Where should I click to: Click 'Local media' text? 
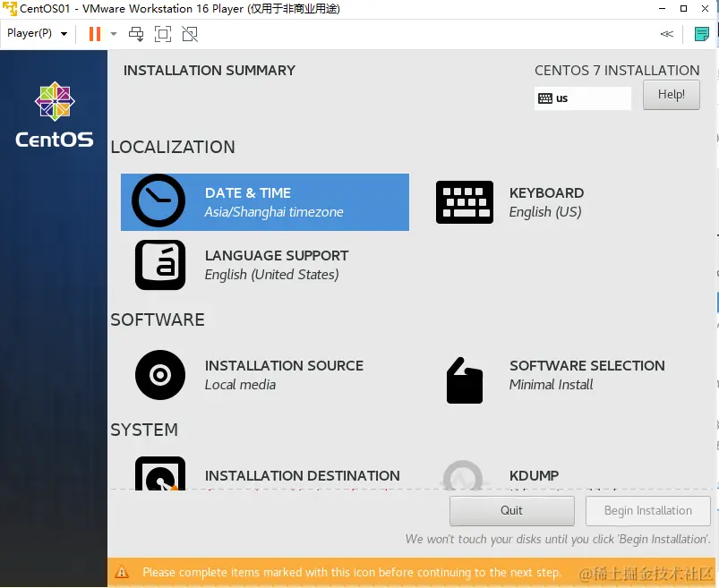(x=240, y=385)
